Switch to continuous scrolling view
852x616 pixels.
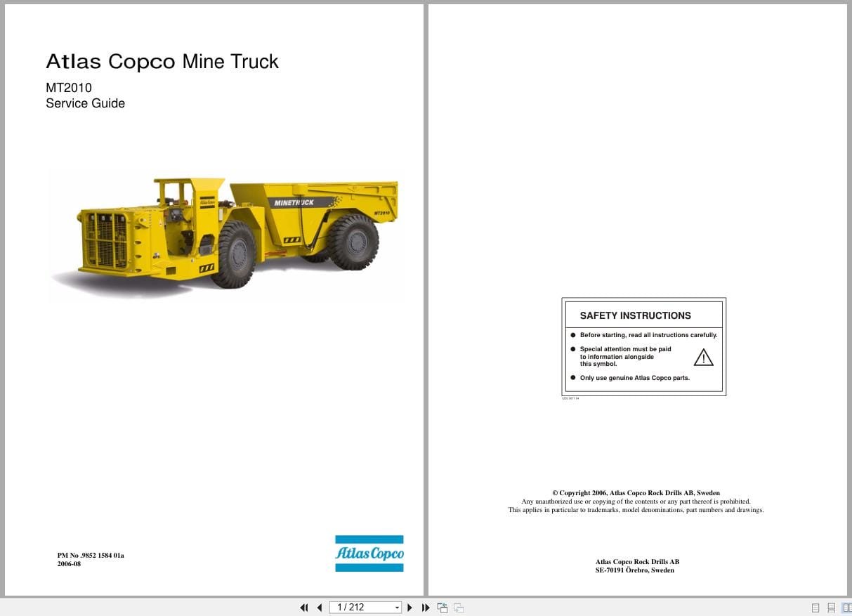point(832,608)
